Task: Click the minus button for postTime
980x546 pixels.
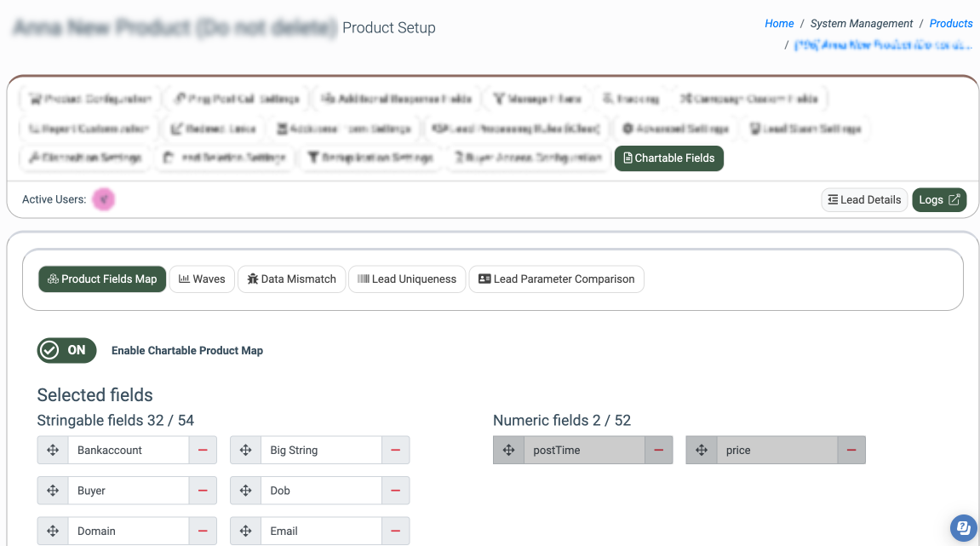Action: point(658,450)
